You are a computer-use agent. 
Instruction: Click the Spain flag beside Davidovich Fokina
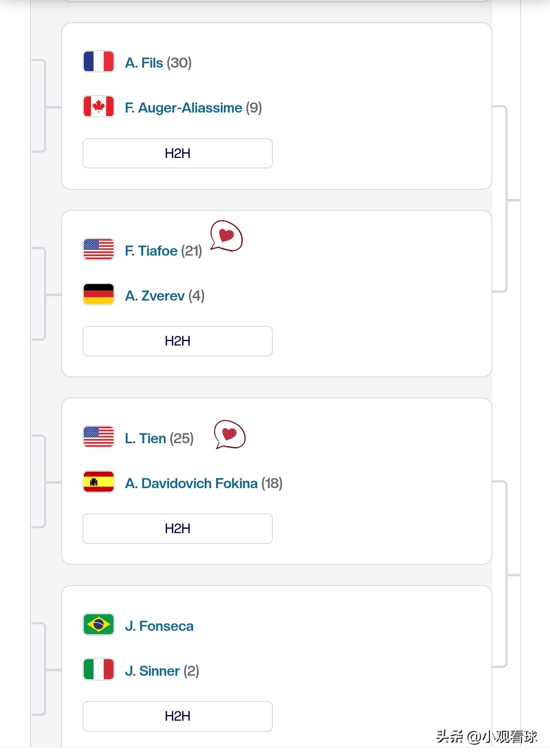(x=99, y=482)
